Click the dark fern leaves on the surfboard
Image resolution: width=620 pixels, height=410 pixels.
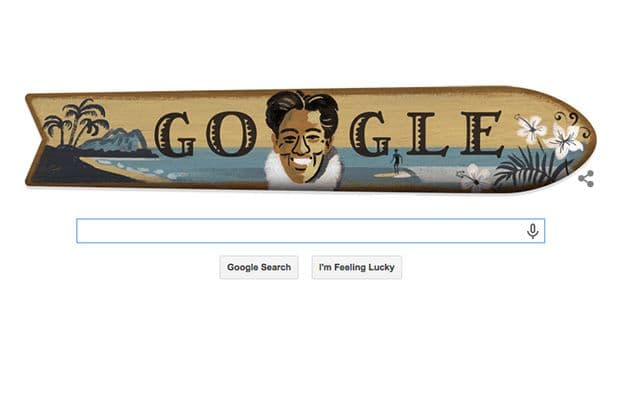(x=528, y=168)
